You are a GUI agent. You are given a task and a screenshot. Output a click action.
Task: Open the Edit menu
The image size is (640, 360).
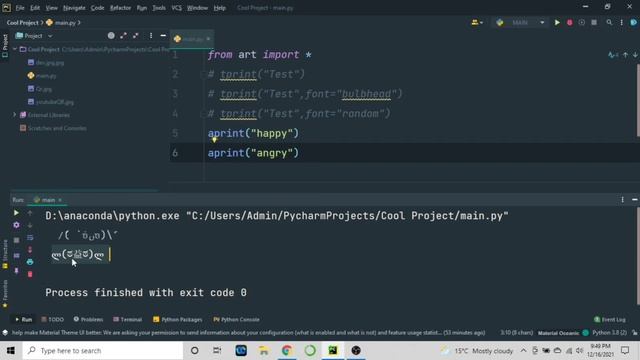click(35, 8)
